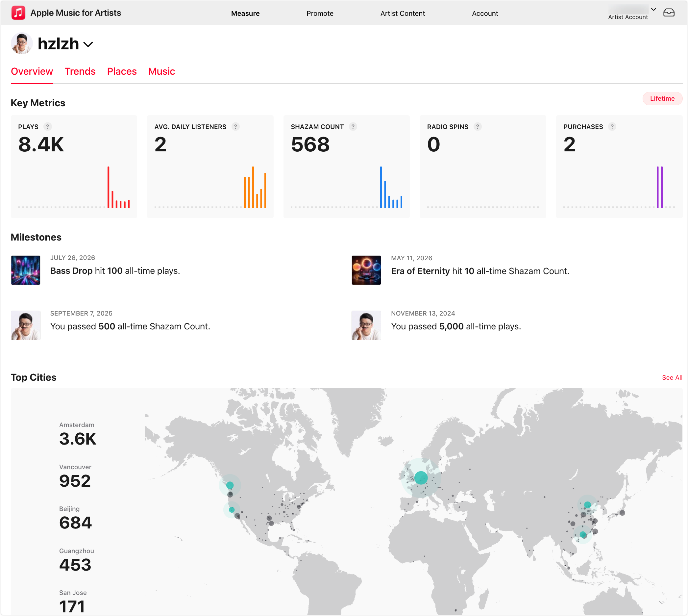Show help for Purchases metric
Screen dimensions: 688x616
pos(612,127)
